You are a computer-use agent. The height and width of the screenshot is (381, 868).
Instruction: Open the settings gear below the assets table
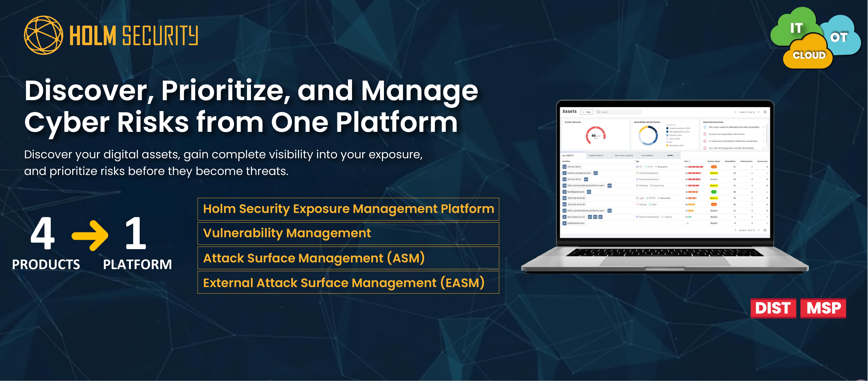[x=765, y=230]
